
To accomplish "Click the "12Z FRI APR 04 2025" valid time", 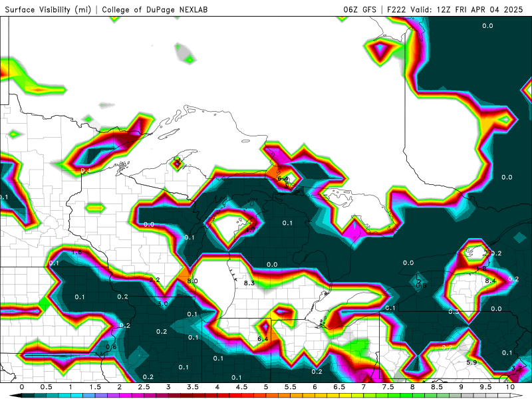I will pyautogui.click(x=479, y=9).
